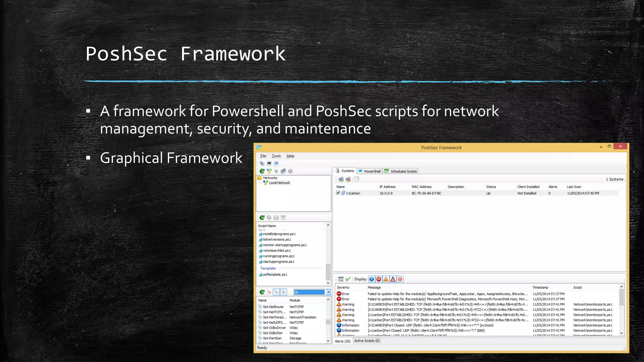Click the red tag icon in commands toolbar
The width and height of the screenshot is (644, 362).
[269, 292]
